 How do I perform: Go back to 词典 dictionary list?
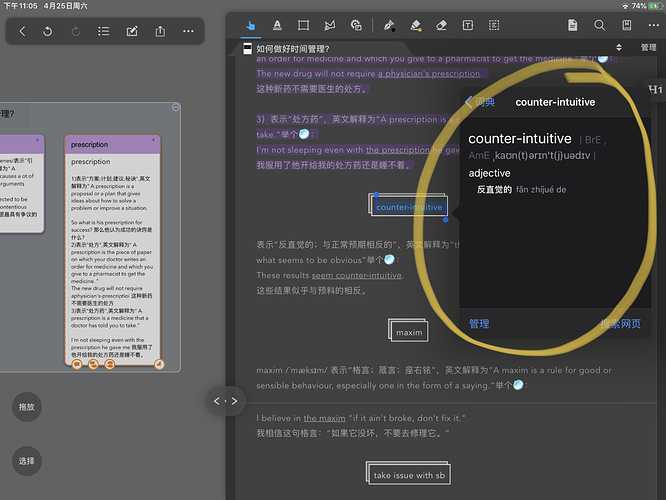point(480,102)
